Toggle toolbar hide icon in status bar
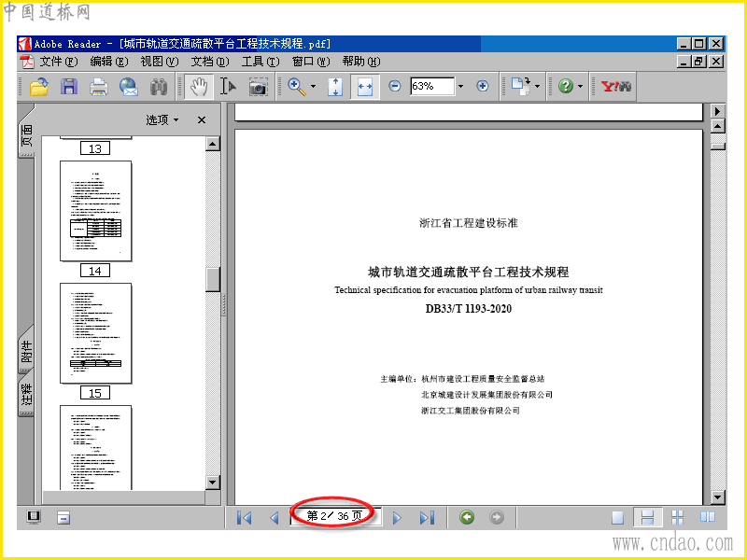747x560 pixels. point(63,518)
